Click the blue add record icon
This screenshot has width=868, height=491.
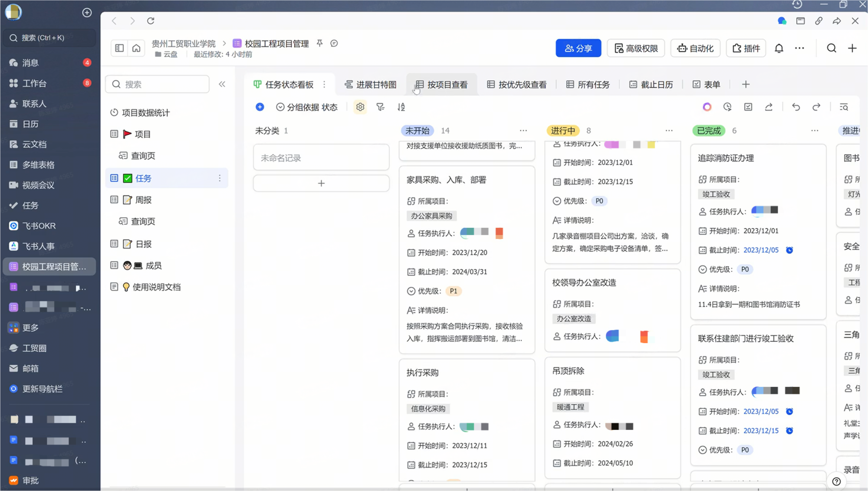260,107
